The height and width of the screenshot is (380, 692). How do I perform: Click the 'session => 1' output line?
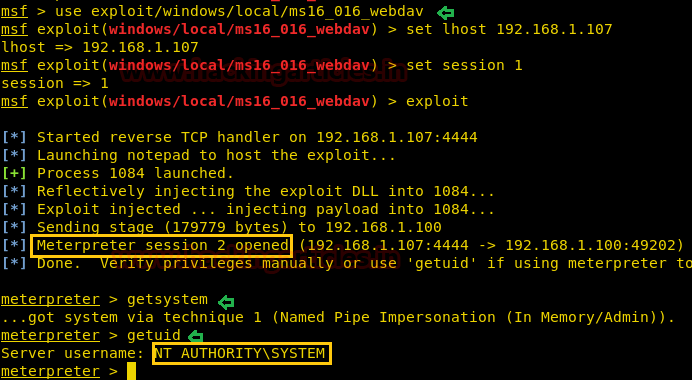coord(55,84)
